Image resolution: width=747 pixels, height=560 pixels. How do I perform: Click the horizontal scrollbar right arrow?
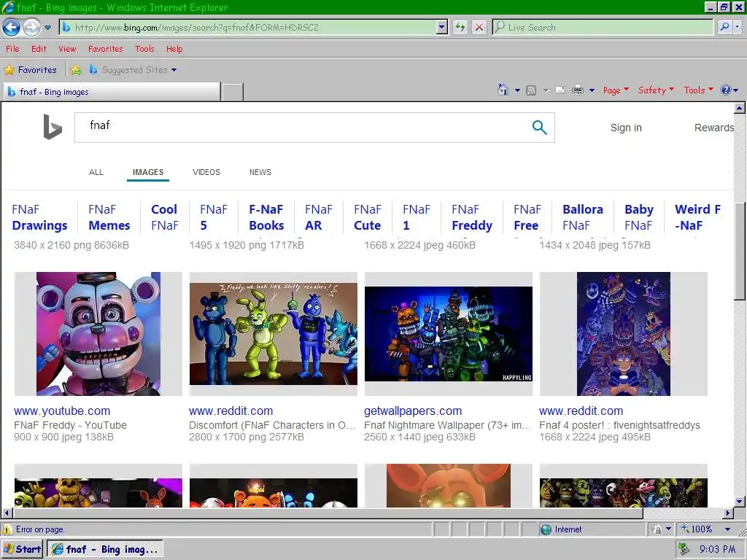[x=727, y=513]
